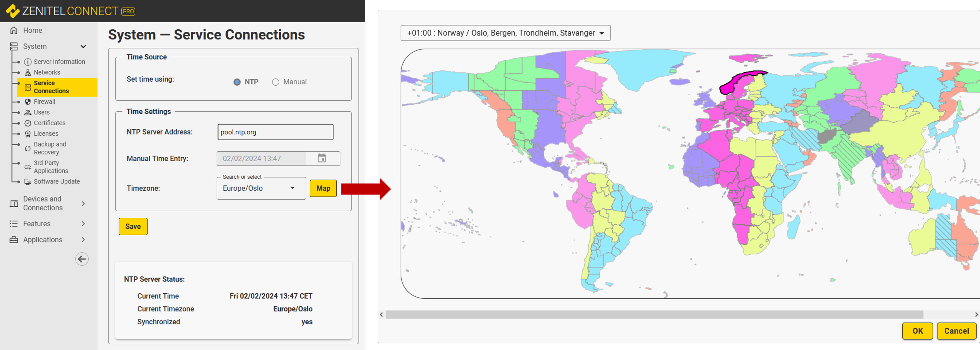The height and width of the screenshot is (350, 980).
Task: Click the Certificates badge icon
Action: click(28, 123)
